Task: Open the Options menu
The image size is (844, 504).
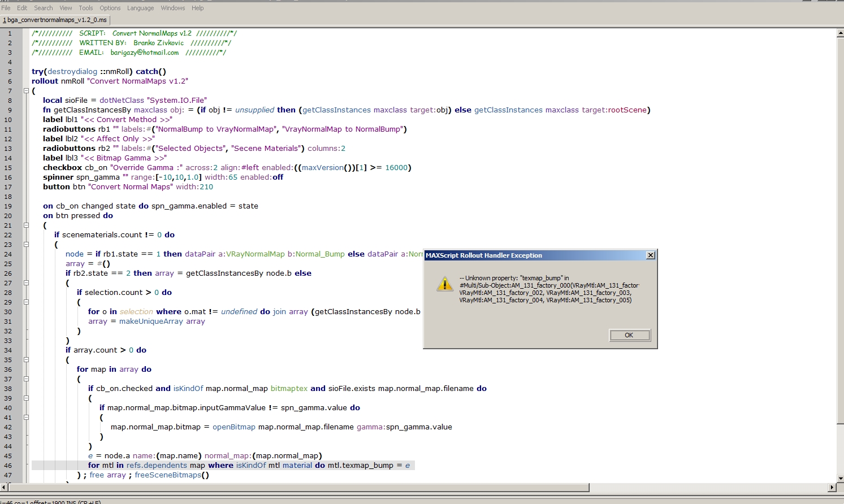Action: [110, 8]
